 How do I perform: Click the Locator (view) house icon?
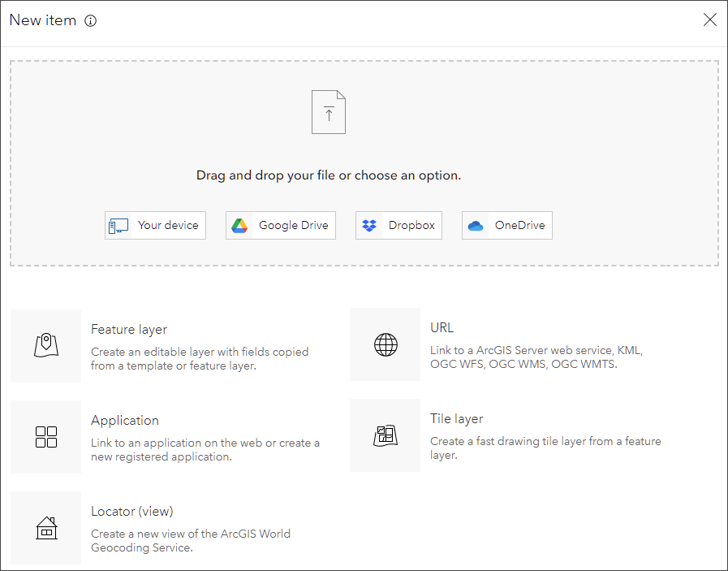pyautogui.click(x=46, y=528)
